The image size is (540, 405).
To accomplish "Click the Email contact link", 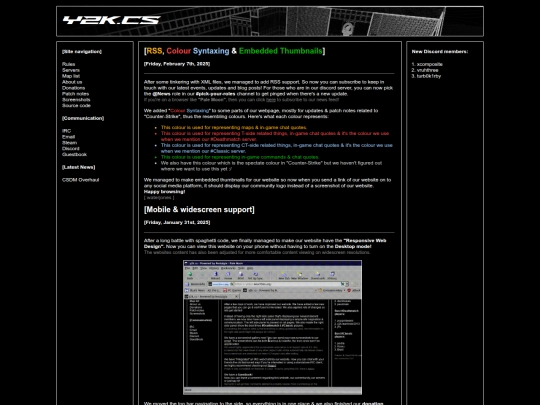I will click(x=69, y=137).
